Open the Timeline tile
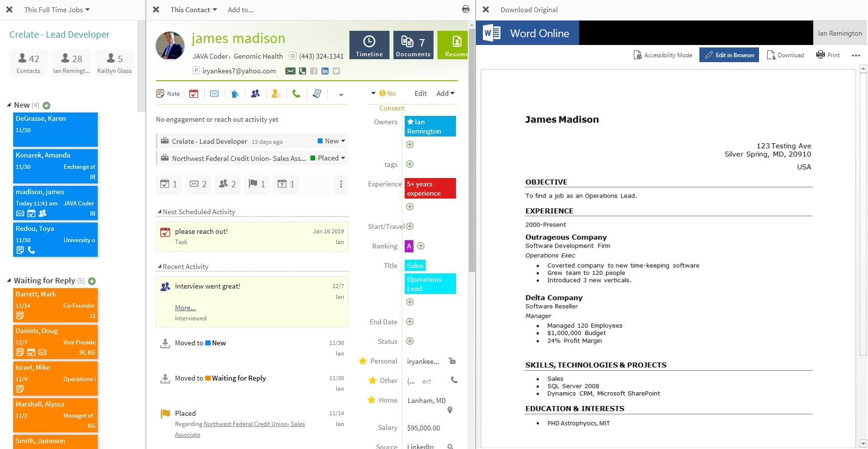Screen dimensions: 868x449 click(369, 45)
